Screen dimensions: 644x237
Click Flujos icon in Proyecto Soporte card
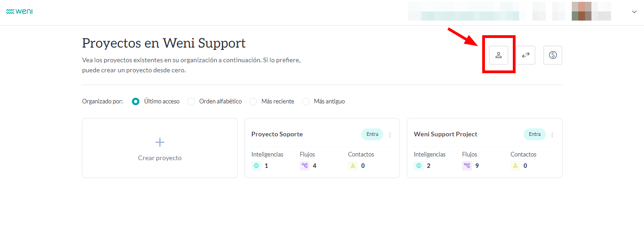(x=304, y=166)
